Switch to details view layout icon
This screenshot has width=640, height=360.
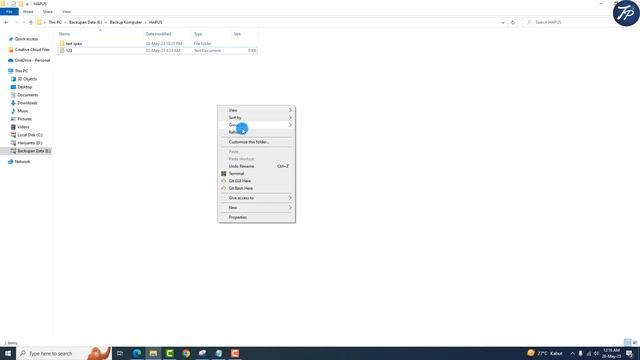[627, 342]
